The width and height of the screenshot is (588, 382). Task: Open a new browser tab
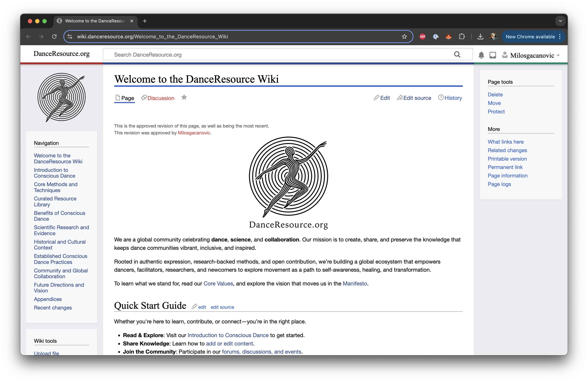(145, 21)
